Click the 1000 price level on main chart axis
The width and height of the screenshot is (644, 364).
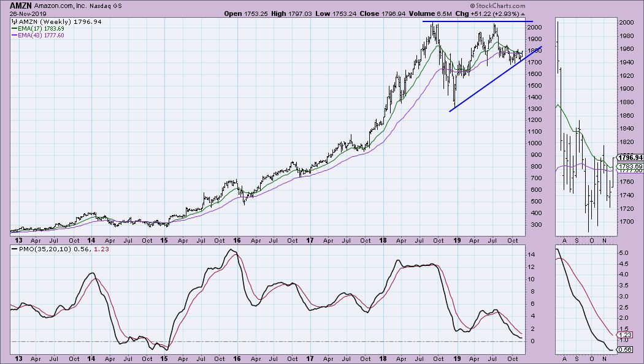[535, 143]
